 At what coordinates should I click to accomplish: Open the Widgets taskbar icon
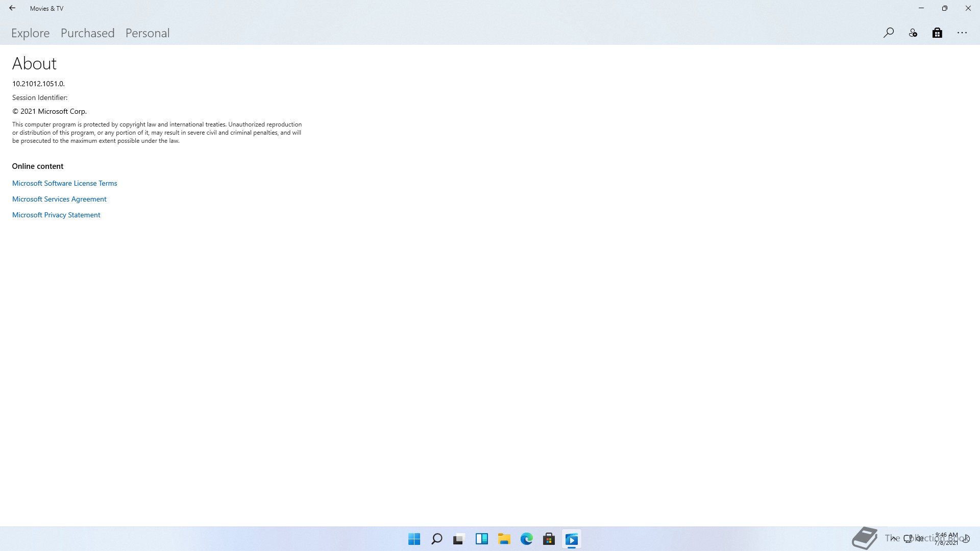pos(481,539)
